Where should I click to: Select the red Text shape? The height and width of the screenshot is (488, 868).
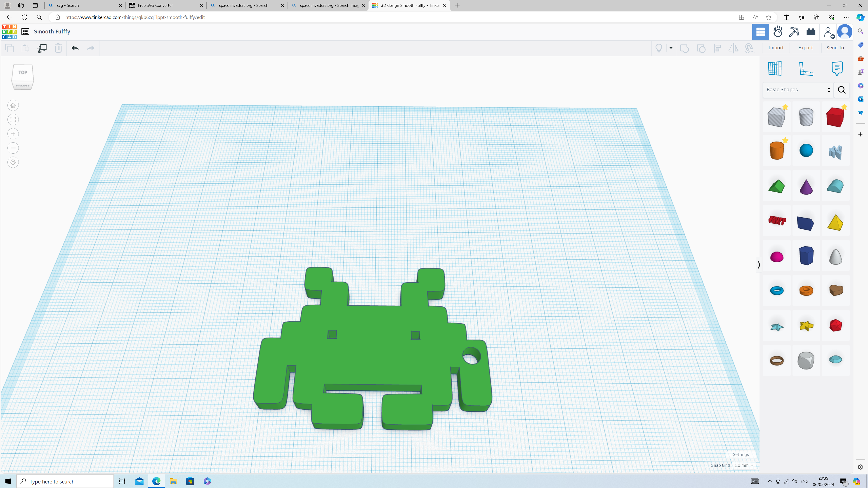click(777, 221)
